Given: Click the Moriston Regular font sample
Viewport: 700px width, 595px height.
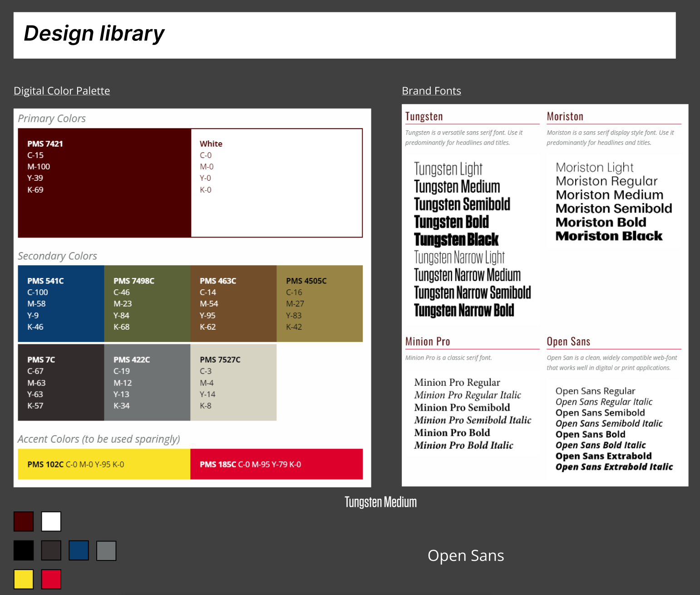Looking at the screenshot, I should coord(606,181).
